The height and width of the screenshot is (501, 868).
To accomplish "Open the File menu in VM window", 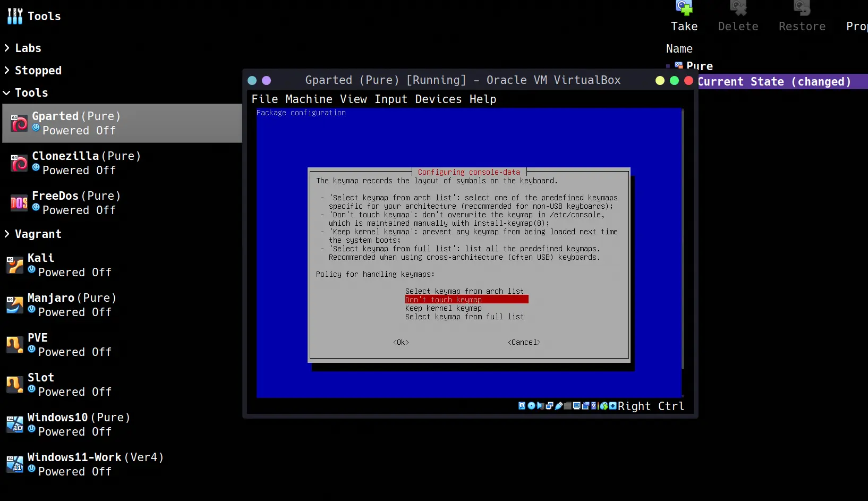I will click(265, 99).
